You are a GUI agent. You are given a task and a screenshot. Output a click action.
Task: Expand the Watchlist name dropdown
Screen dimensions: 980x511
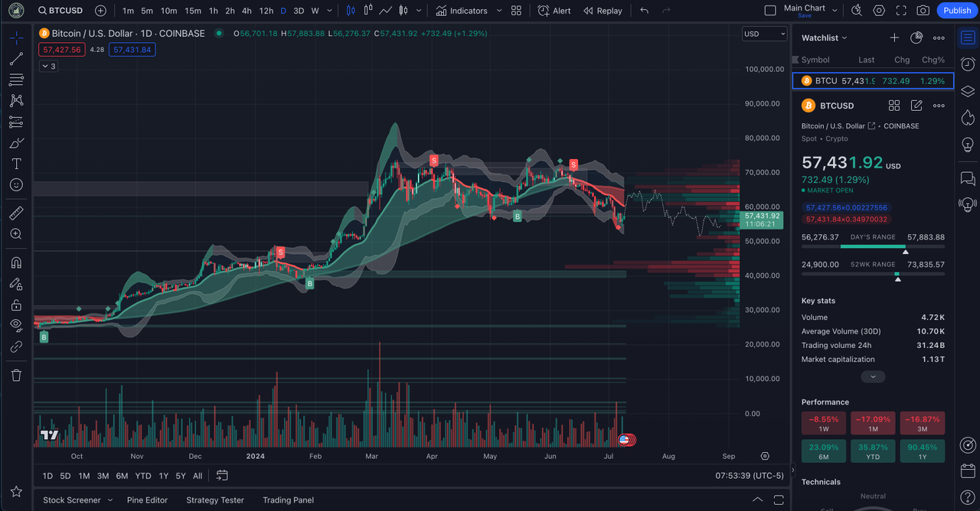tap(825, 37)
